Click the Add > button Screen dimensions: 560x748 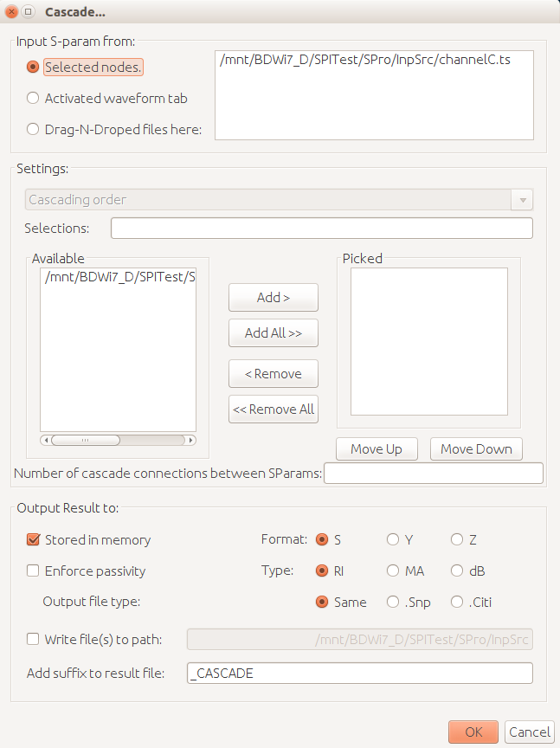pyautogui.click(x=274, y=298)
